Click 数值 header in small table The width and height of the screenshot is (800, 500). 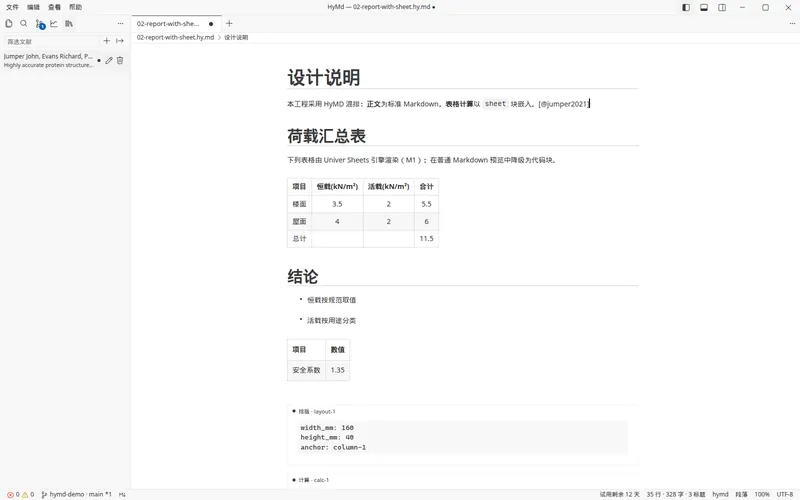[337, 349]
